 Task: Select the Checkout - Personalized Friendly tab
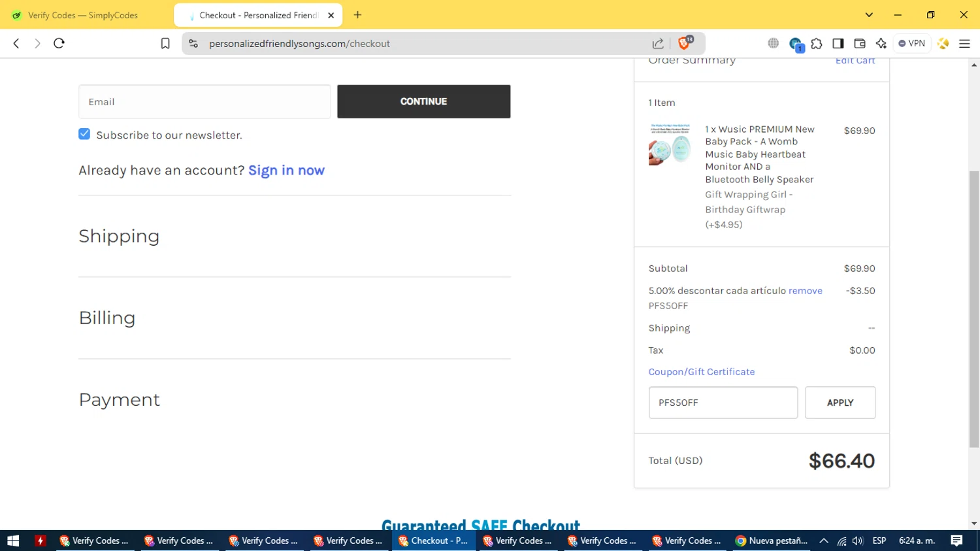tap(258, 15)
